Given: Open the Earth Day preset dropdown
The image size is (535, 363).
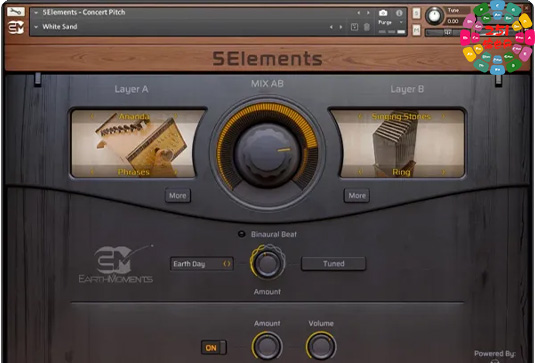Looking at the screenshot, I should pos(202,264).
